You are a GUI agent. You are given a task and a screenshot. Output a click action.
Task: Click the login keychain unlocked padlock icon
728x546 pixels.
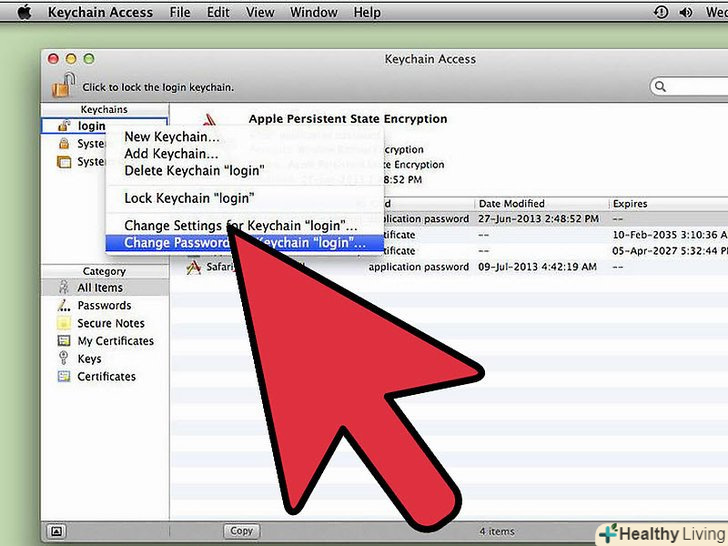(x=64, y=125)
